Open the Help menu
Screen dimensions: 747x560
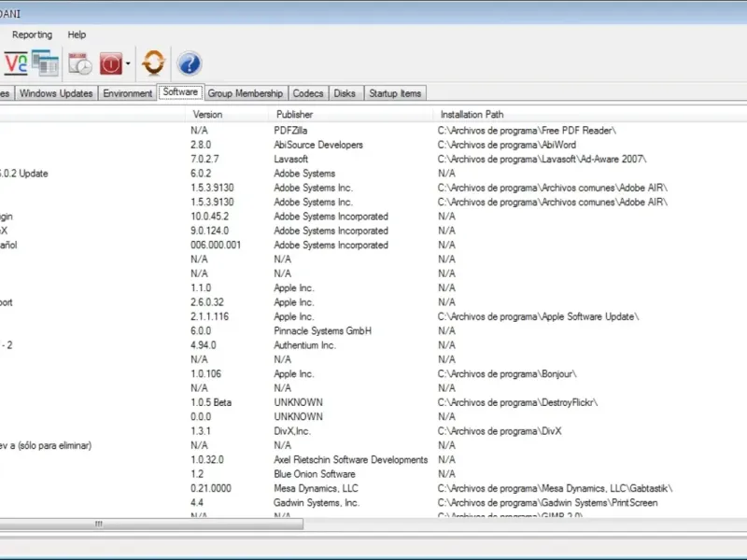(77, 35)
